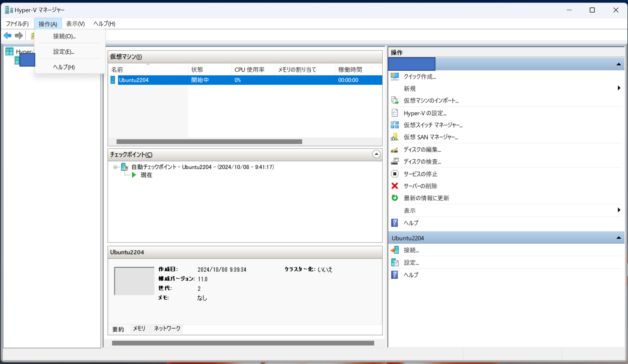Sort by メモリの割り当て column header

(305, 70)
